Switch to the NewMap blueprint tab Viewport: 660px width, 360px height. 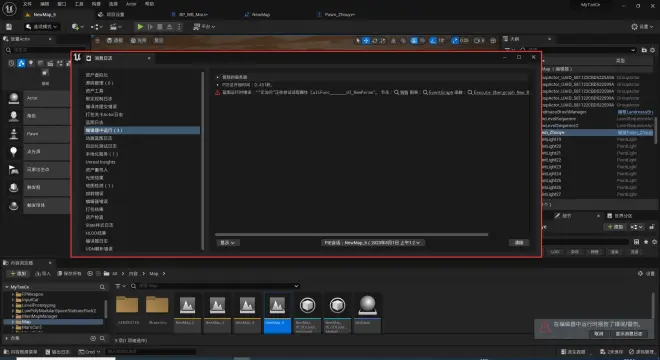258,14
